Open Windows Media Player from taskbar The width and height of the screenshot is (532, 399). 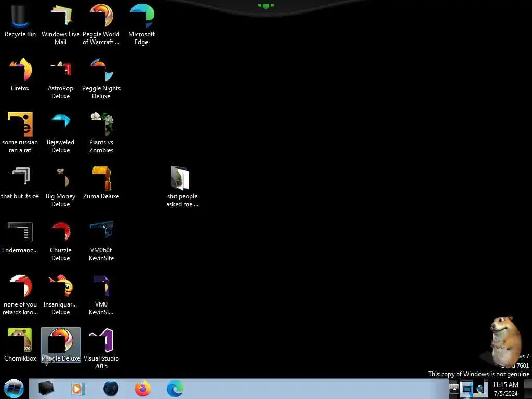coord(77,389)
